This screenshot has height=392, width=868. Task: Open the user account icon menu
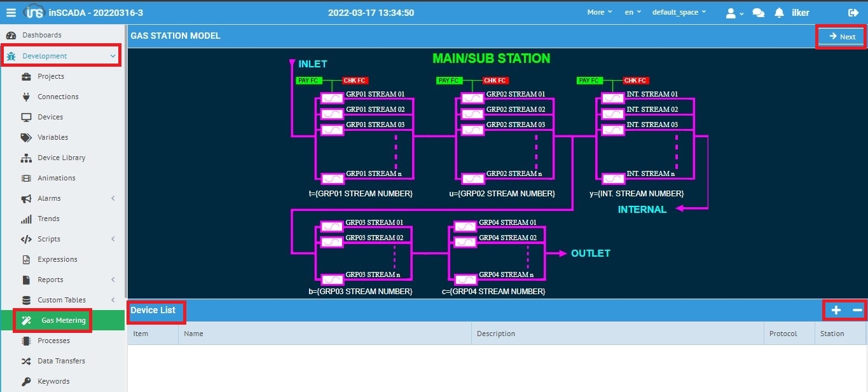[x=734, y=13]
